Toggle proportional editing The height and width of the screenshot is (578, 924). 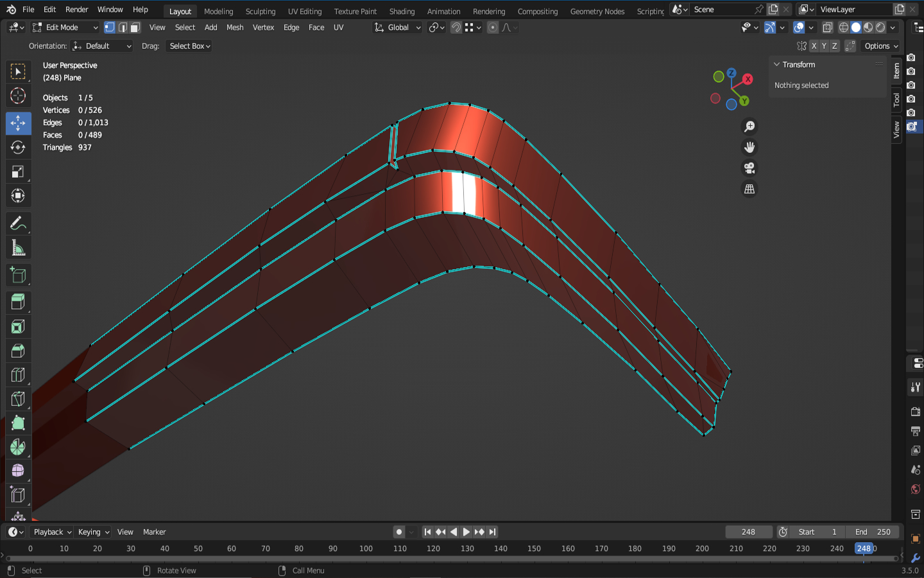click(x=493, y=28)
